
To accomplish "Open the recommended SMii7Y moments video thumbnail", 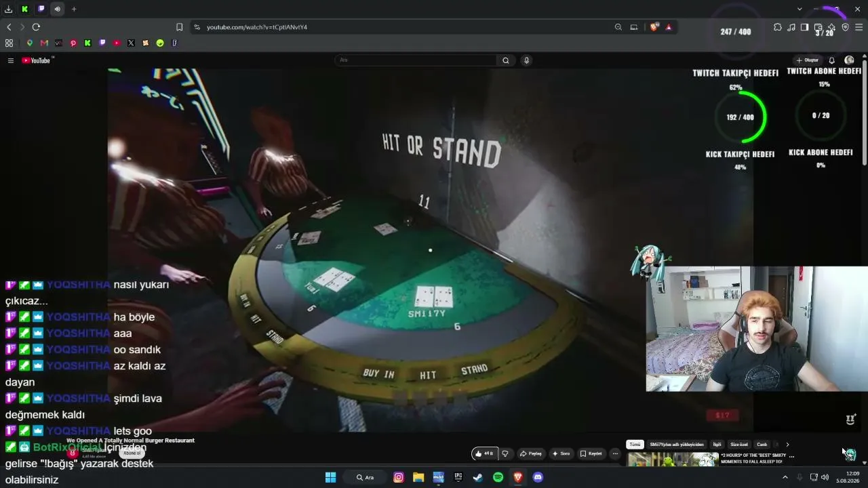I will (x=673, y=460).
